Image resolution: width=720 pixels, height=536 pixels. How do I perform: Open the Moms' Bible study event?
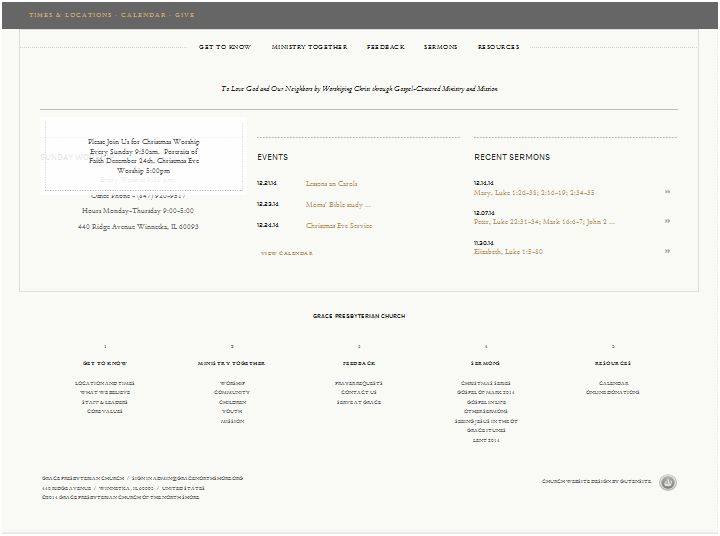tap(338, 204)
